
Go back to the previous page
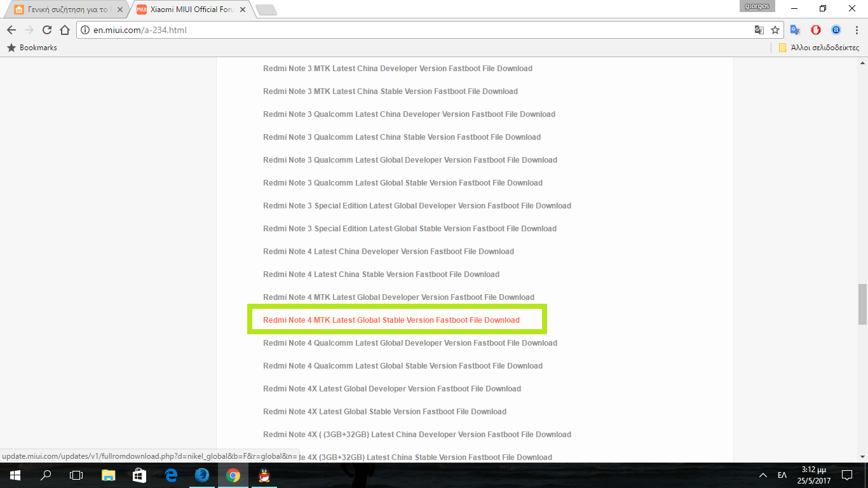click(x=11, y=30)
